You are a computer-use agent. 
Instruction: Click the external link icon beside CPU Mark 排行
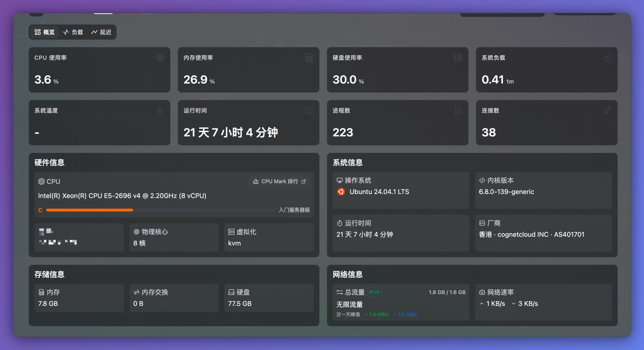coord(303,181)
